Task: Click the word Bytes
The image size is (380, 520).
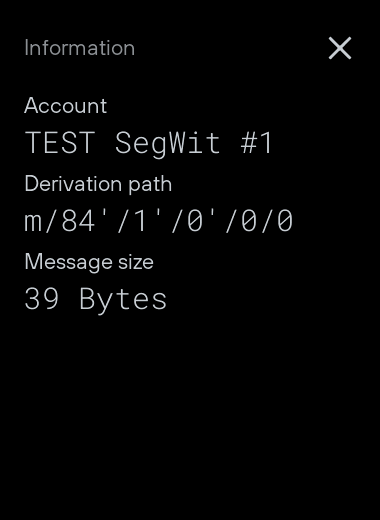Action: [x=123, y=300]
